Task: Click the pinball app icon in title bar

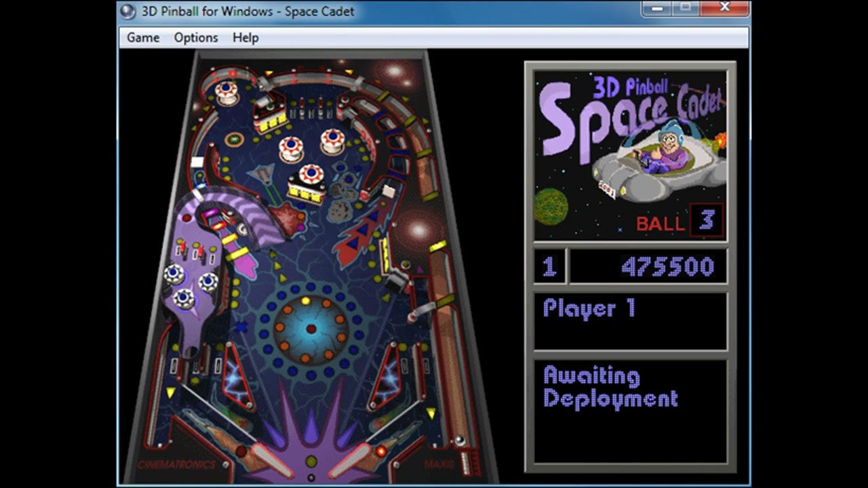Action: (127, 11)
